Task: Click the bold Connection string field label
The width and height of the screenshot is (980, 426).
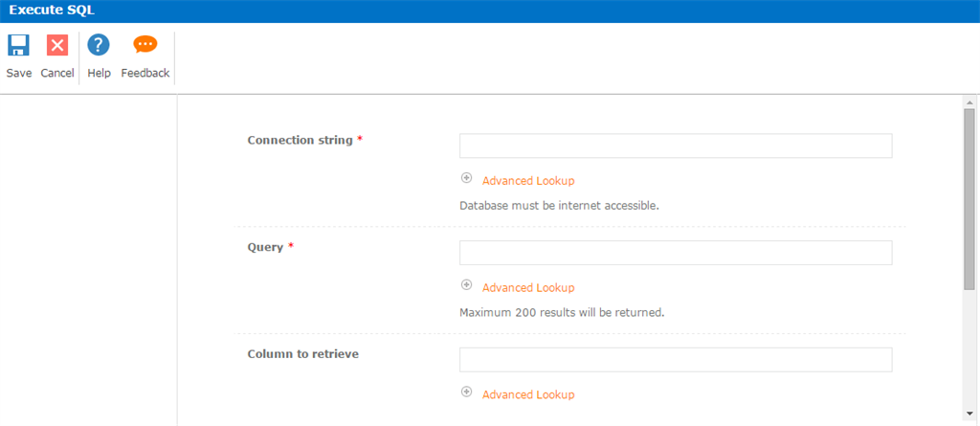Action: pyautogui.click(x=300, y=140)
